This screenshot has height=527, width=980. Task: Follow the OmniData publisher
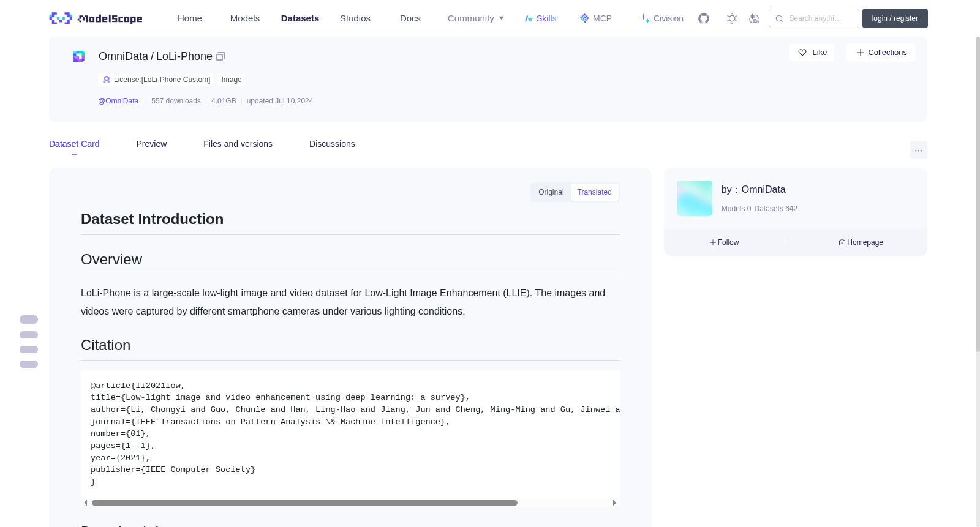tap(725, 242)
